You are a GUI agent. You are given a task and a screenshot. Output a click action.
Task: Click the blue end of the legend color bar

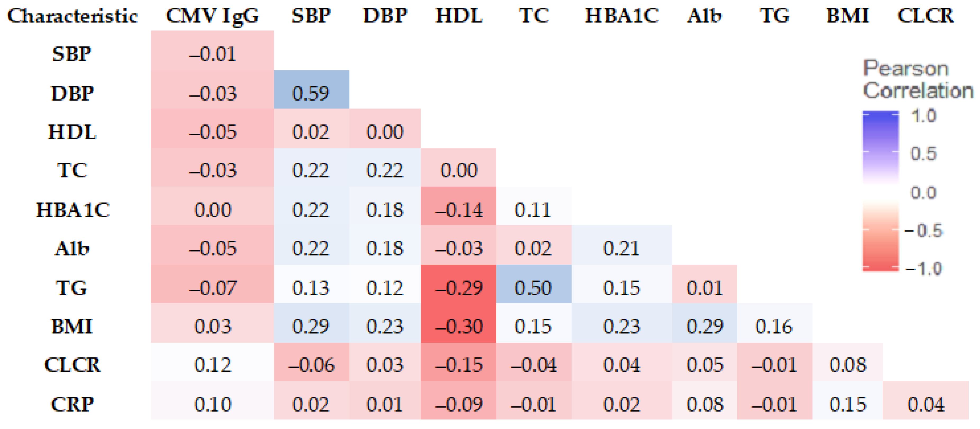(880, 118)
